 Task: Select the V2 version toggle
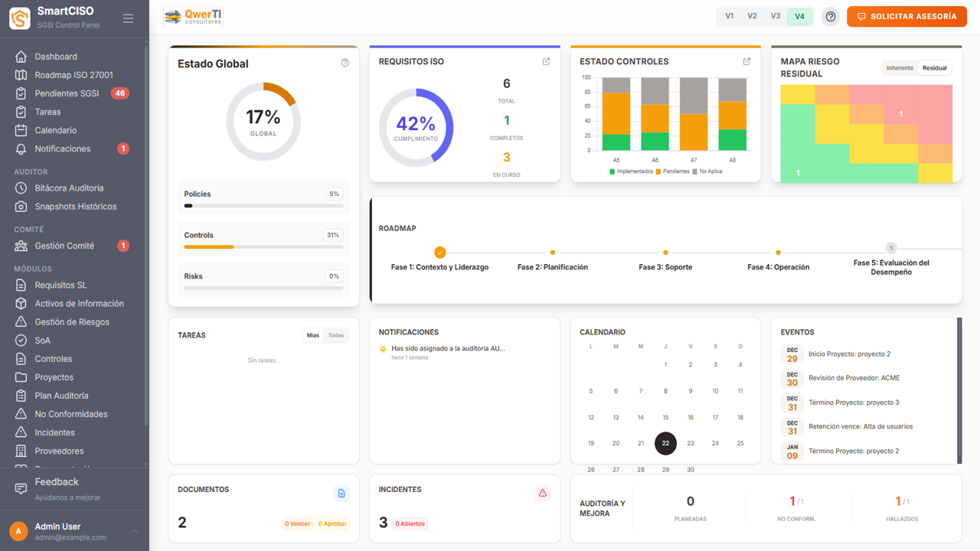752,16
